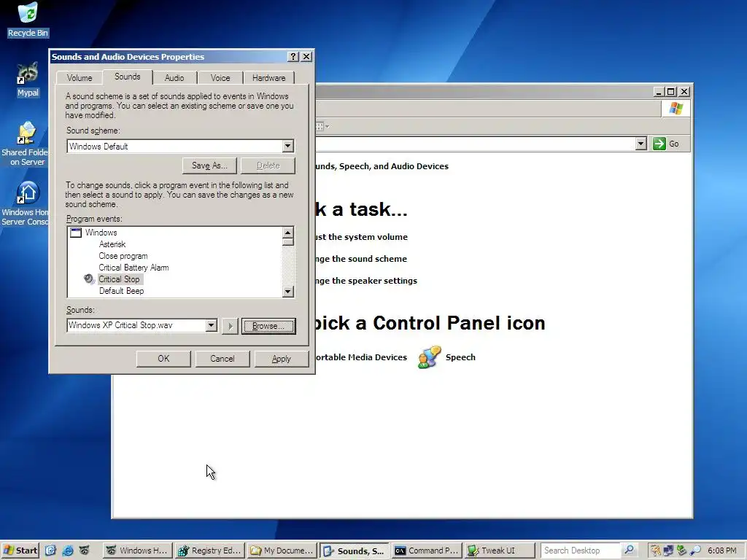The width and height of the screenshot is (747, 560).
Task: Launch Show Desktop quick launch icon
Action: (50, 551)
